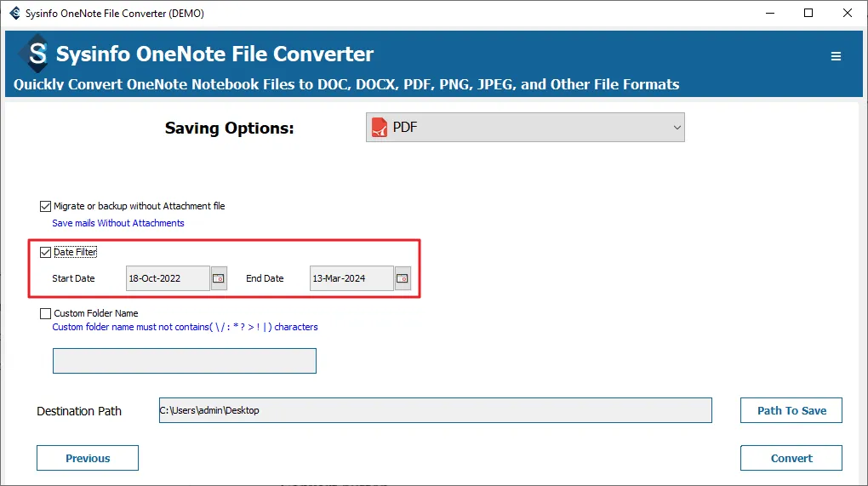This screenshot has width=868, height=486.
Task: Click the Sysinfo logo in the banner
Action: coord(36,54)
